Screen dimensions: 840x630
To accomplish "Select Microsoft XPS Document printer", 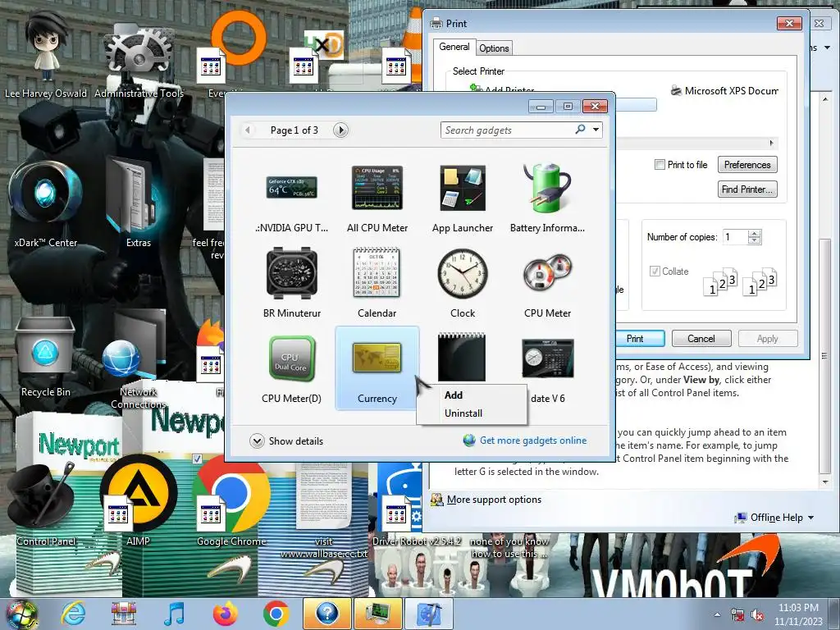I will [725, 91].
